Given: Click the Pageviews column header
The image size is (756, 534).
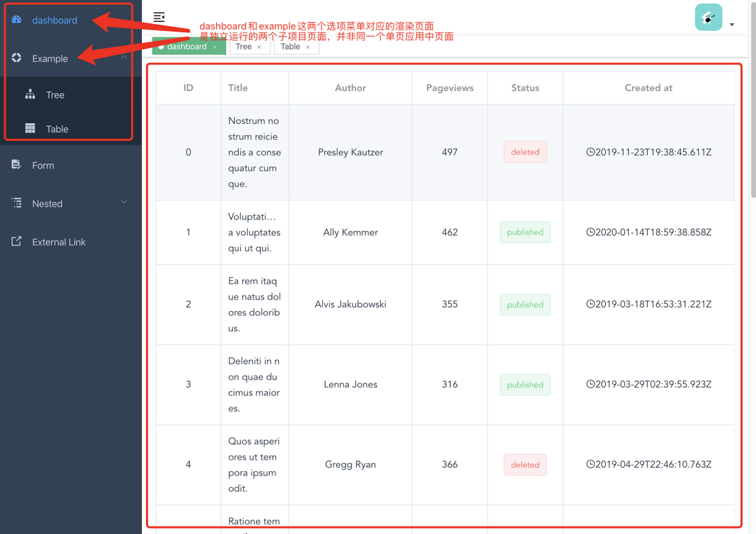Looking at the screenshot, I should [450, 87].
